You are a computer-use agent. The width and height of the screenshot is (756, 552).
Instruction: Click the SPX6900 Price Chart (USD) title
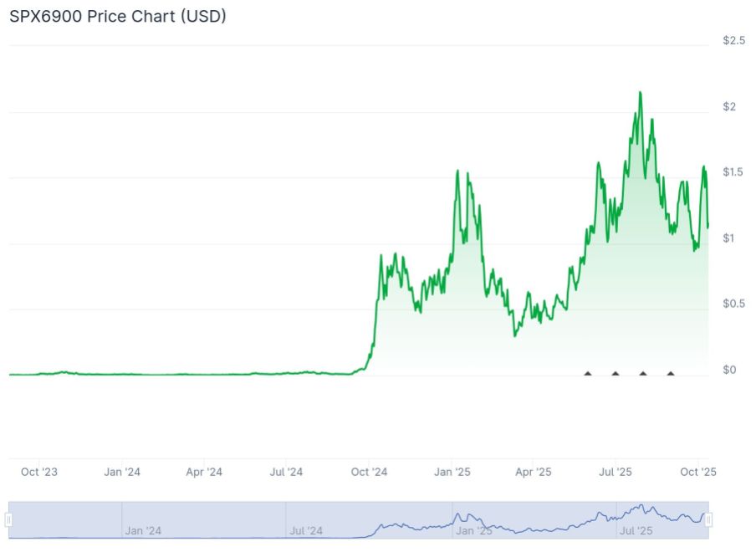(x=118, y=16)
